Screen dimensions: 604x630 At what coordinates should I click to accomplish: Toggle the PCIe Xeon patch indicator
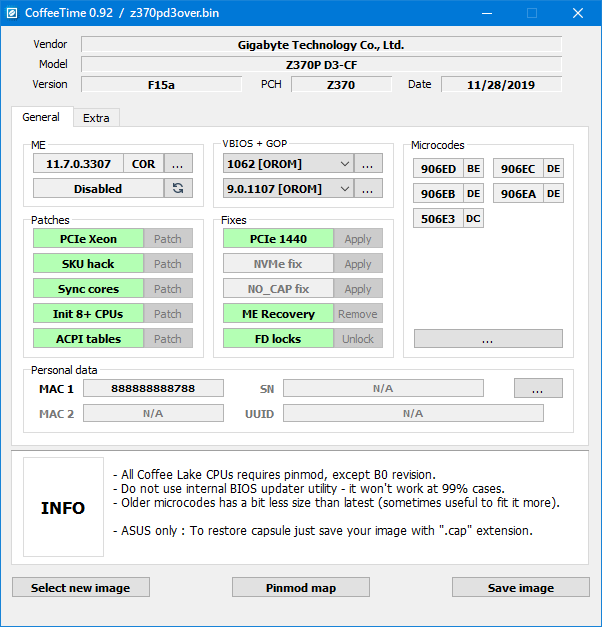(x=88, y=239)
